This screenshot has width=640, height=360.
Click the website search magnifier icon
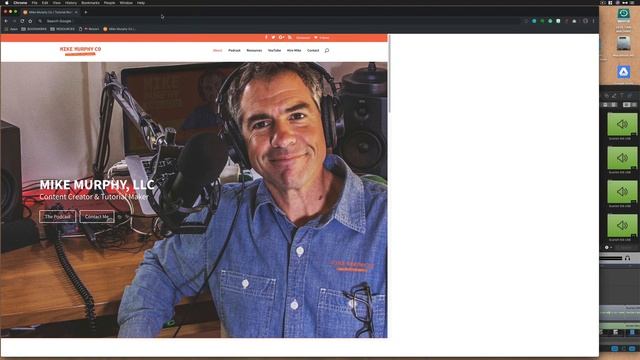tap(327, 50)
